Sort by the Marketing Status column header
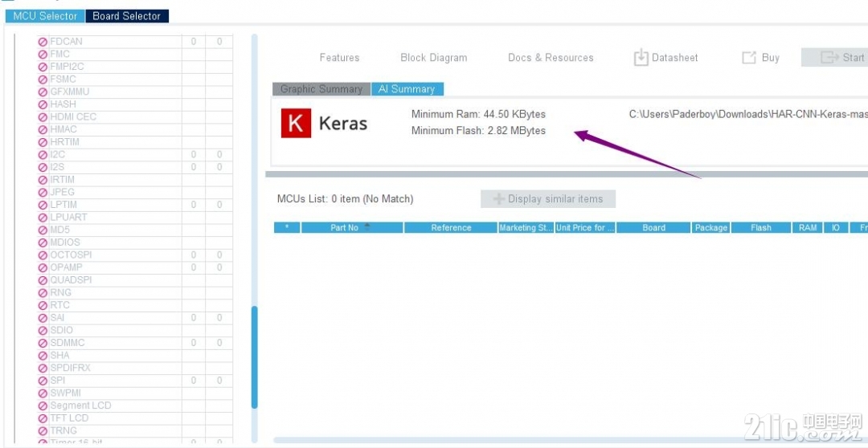This screenshot has height=448, width=868. coord(526,227)
